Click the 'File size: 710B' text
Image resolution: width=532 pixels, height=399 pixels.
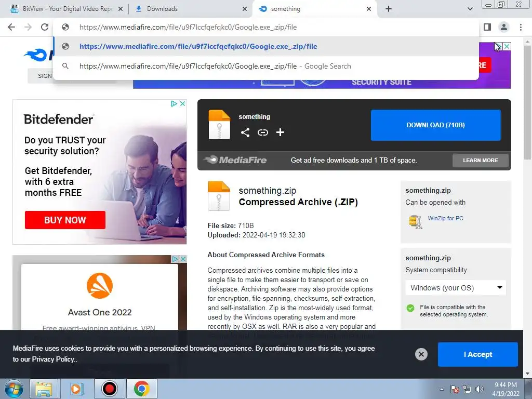coord(230,225)
